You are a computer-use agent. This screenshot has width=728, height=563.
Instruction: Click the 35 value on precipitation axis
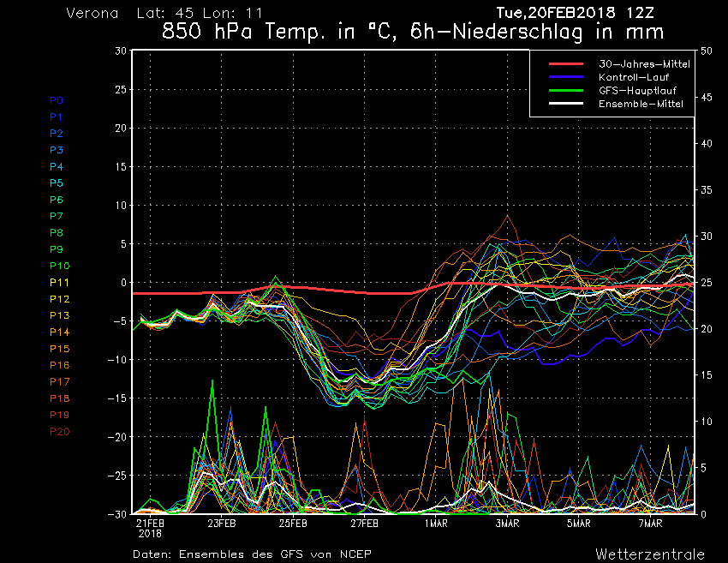(x=707, y=190)
